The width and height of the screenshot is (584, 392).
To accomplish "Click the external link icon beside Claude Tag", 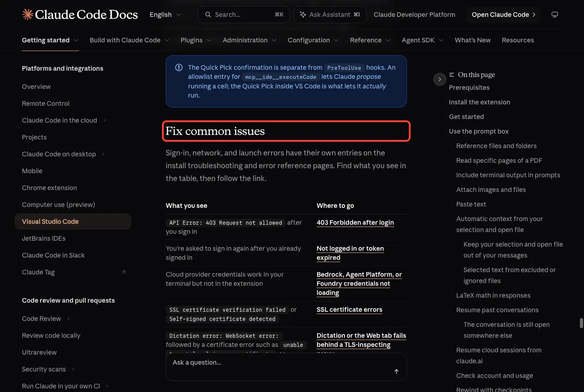I will click(123, 272).
